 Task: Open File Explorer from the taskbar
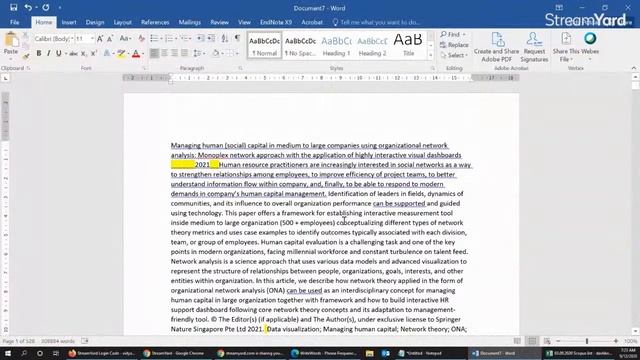(369, 353)
